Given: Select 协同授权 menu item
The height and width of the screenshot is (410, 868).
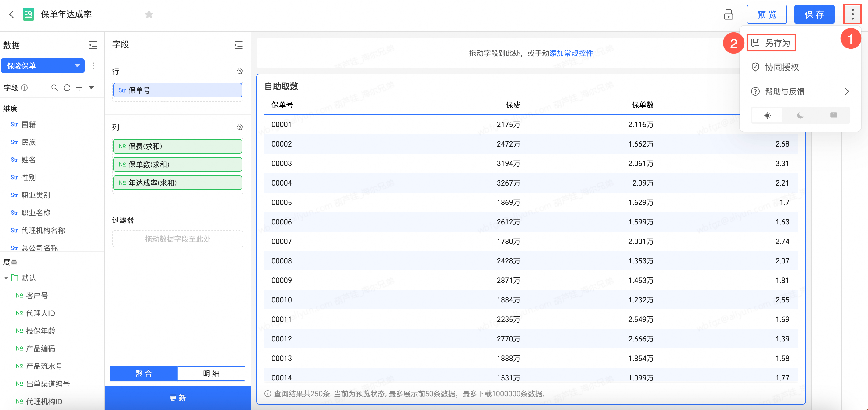Looking at the screenshot, I should click(782, 67).
